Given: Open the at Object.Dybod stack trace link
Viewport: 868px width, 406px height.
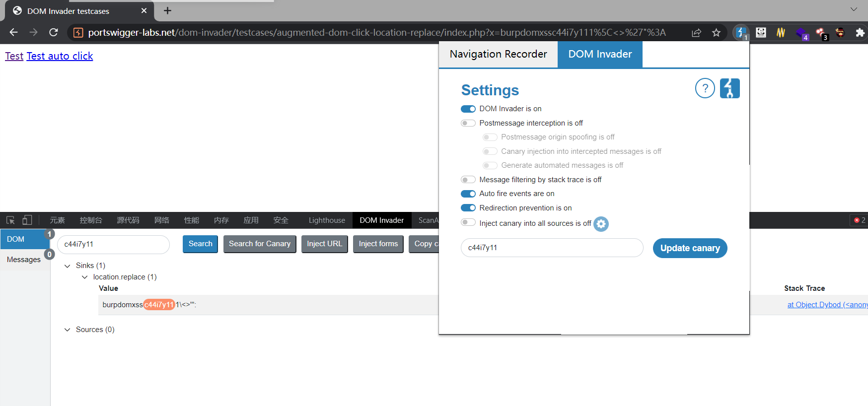Looking at the screenshot, I should pyautogui.click(x=827, y=305).
